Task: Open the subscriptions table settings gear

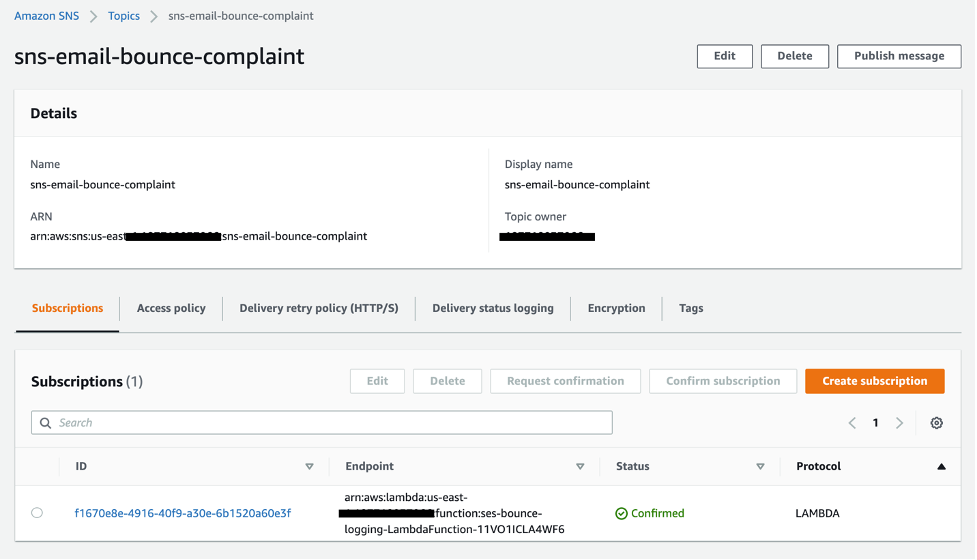Action: point(936,423)
